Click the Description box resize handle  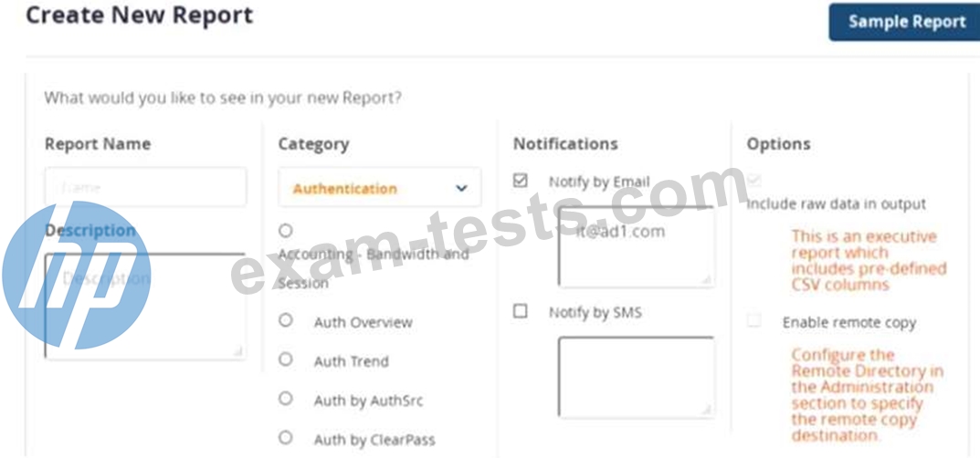coord(238,352)
